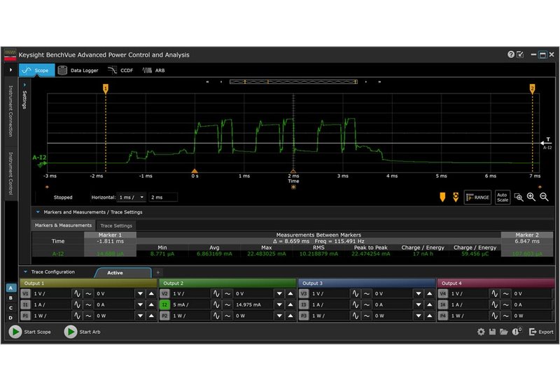Toggle the I4 trace on Output 4
The height and width of the screenshot is (392, 560).
[x=443, y=304]
